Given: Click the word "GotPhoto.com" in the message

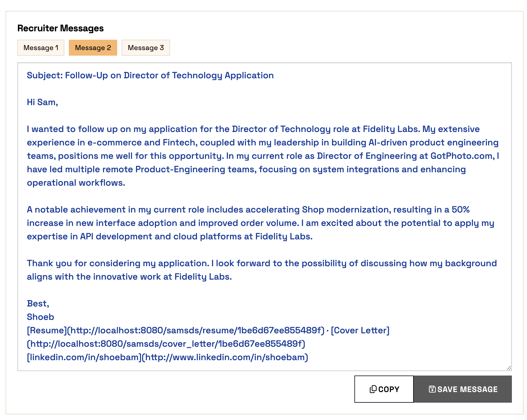Looking at the screenshot, I should pos(462,156).
